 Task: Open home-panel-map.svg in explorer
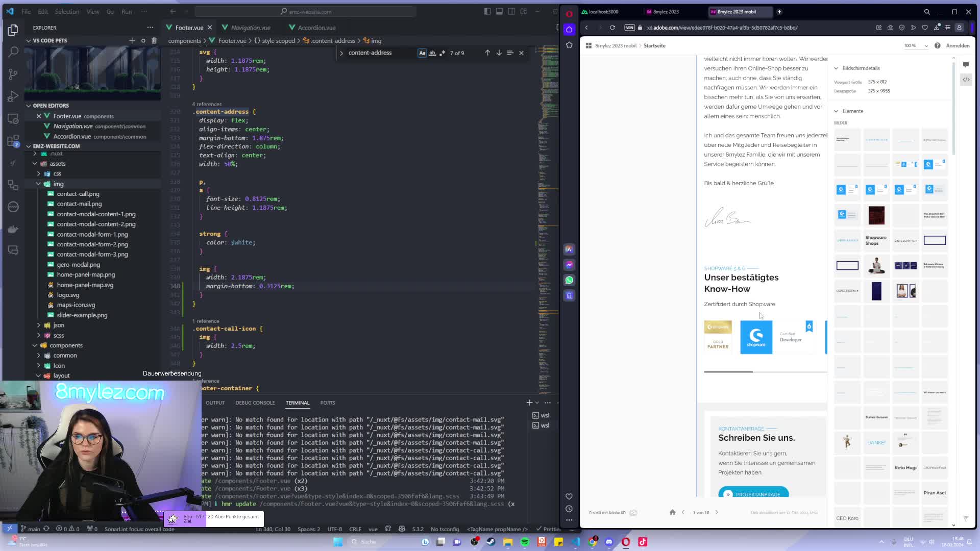point(85,285)
